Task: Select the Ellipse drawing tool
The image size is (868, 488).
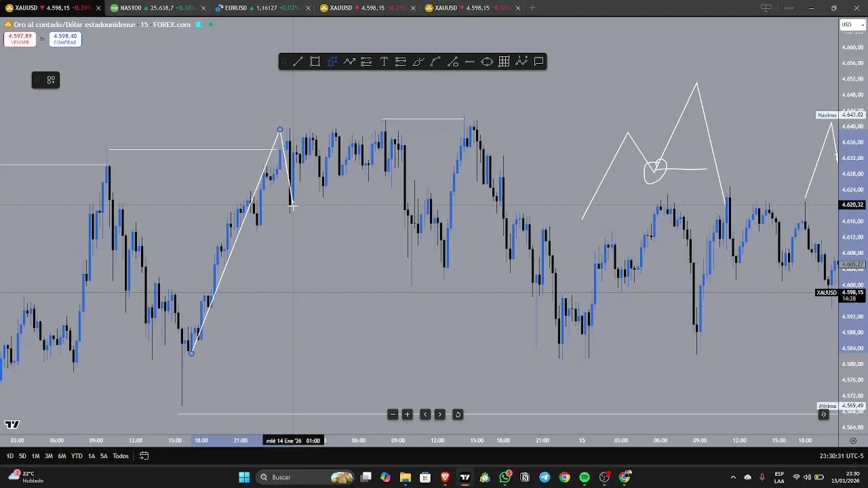Action: click(487, 62)
